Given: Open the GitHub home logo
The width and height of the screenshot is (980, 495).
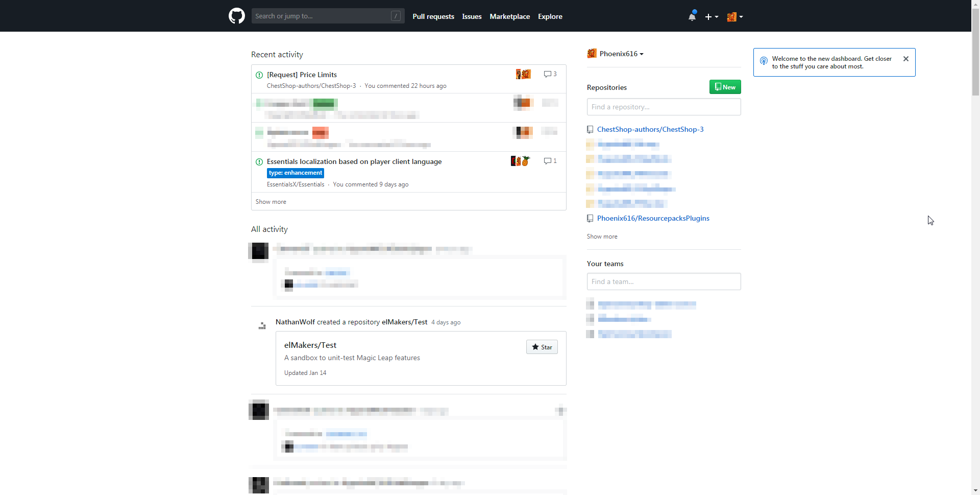Looking at the screenshot, I should [237, 16].
